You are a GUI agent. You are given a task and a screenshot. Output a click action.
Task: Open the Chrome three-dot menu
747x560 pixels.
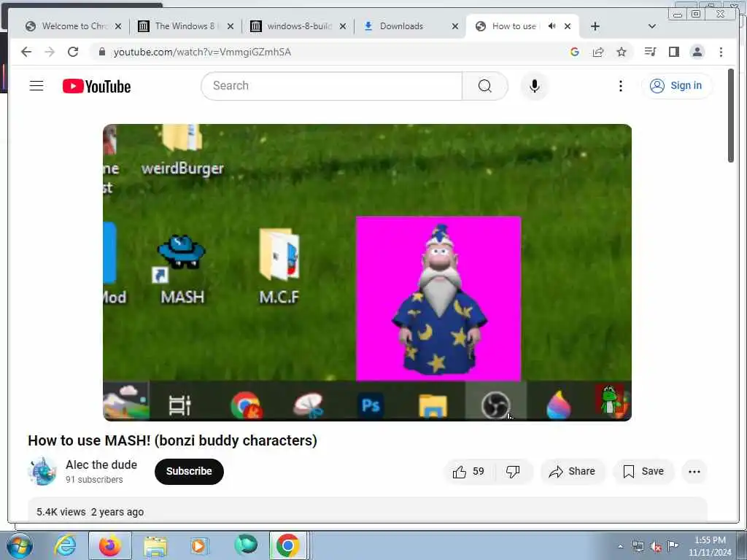(x=721, y=52)
